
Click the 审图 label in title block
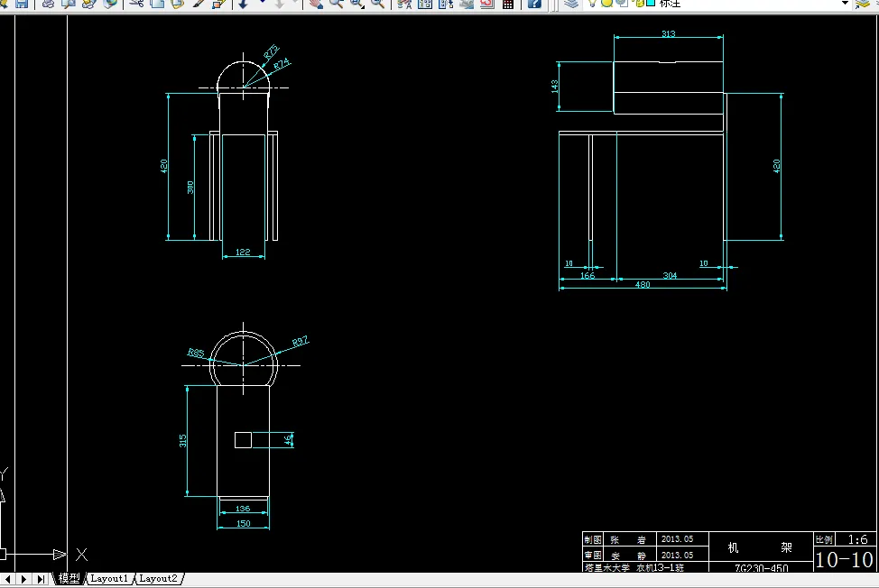click(593, 555)
